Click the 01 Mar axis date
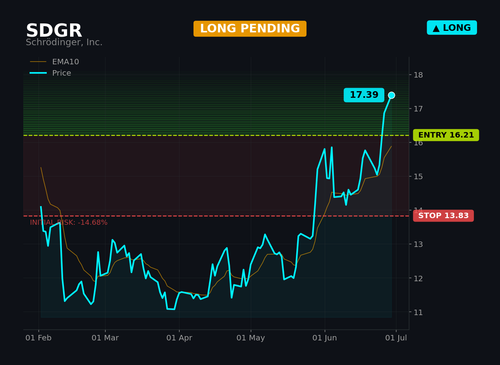Screen dimensions: 500x365 pos(105,338)
